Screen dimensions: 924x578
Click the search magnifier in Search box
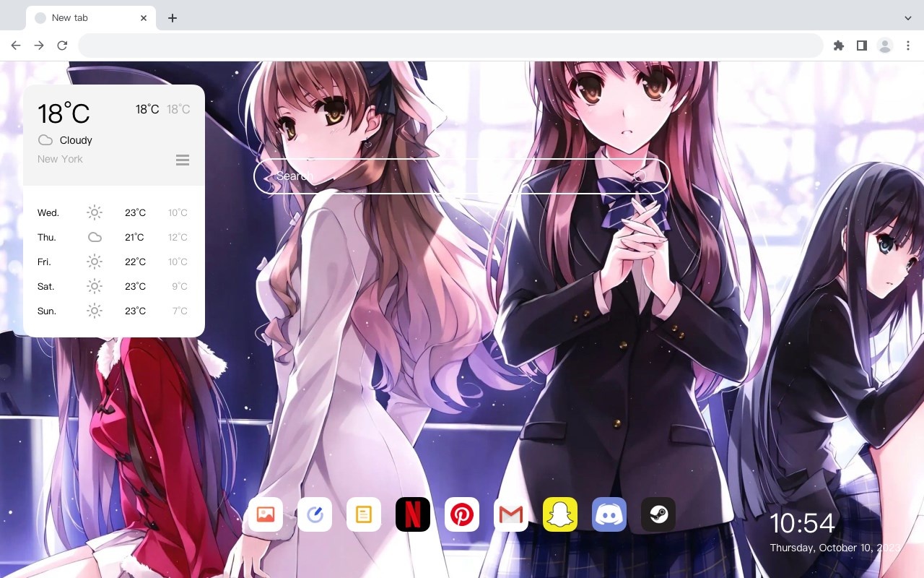(x=640, y=176)
